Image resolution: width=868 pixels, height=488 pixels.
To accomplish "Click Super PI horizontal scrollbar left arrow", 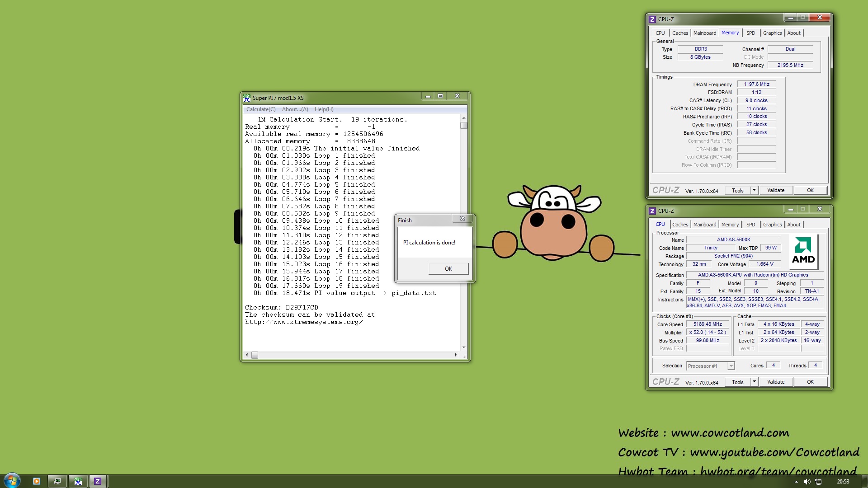I will pyautogui.click(x=247, y=355).
